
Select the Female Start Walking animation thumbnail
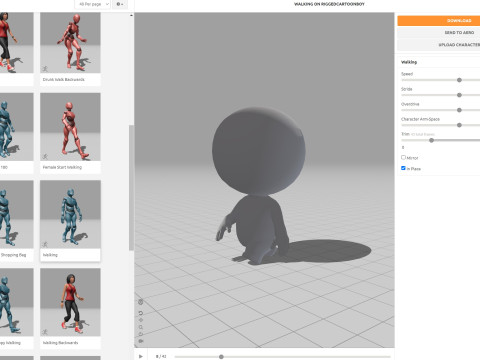tap(70, 127)
